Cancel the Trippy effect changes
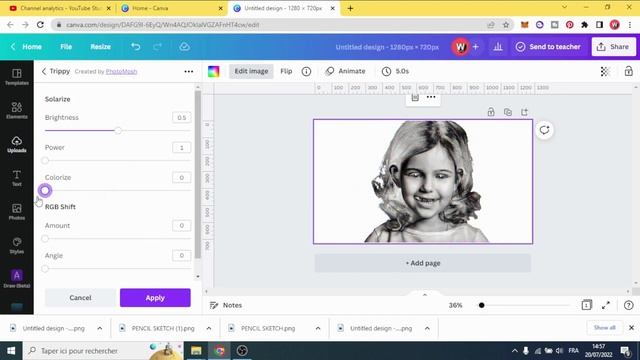 pos(80,298)
